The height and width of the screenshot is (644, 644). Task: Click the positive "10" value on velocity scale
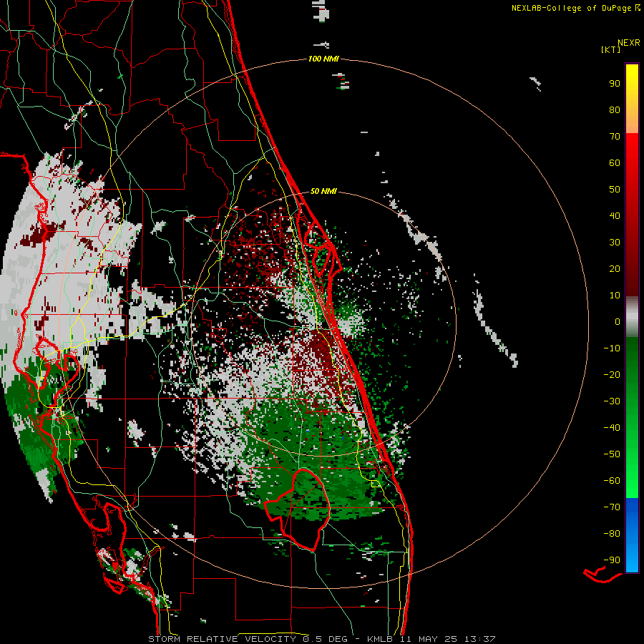point(615,296)
